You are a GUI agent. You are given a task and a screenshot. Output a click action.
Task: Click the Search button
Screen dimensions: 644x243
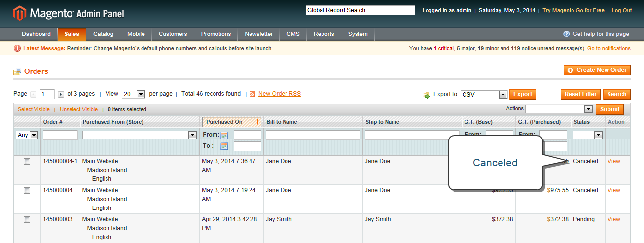[616, 95]
